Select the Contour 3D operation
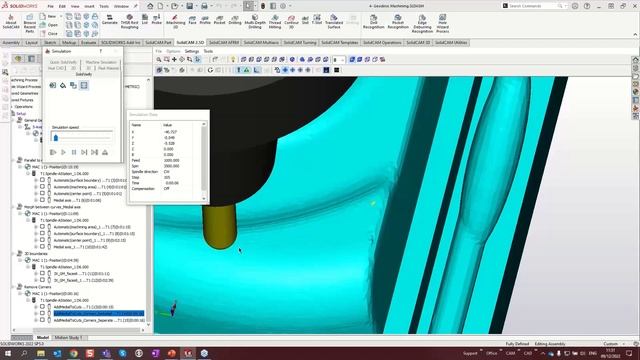 pyautogui.click(x=291, y=21)
